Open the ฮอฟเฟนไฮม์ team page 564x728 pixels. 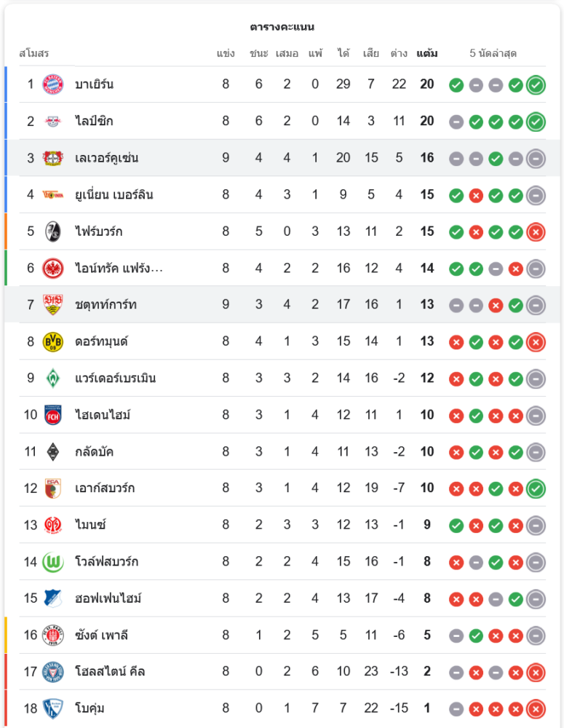click(x=108, y=598)
